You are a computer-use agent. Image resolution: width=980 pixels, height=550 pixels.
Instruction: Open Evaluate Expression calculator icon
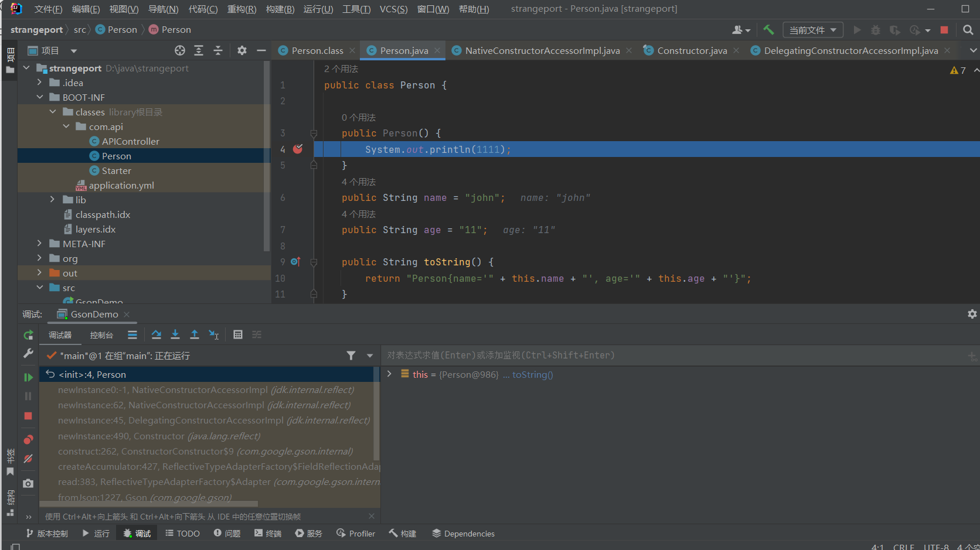tap(238, 334)
